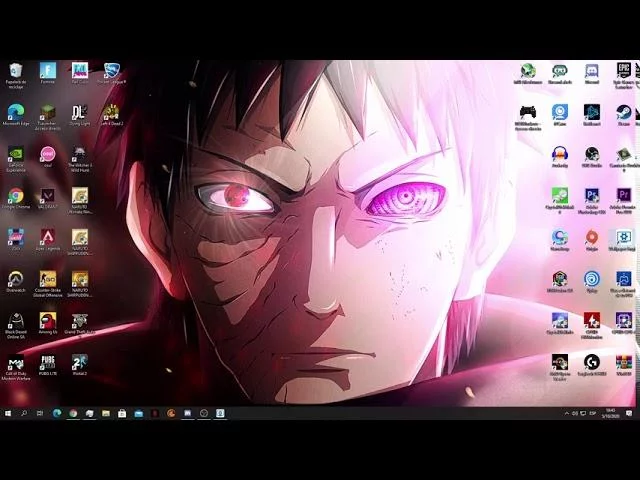Screen dimensions: 640x480
Task: Select the Minecraft grass block launcher icon
Action: point(48,118)
